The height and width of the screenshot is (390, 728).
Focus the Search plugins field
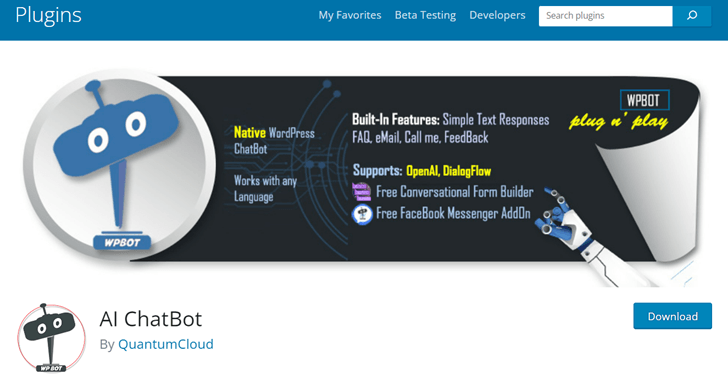pos(605,16)
